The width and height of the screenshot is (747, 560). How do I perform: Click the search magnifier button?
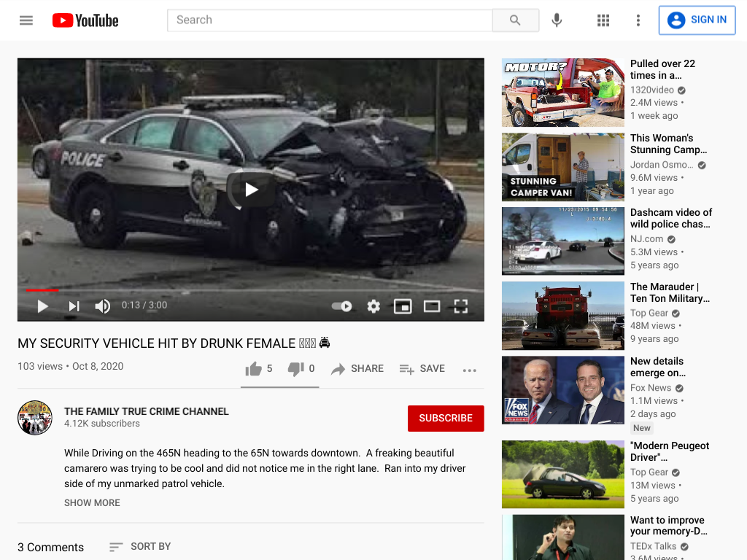515,20
